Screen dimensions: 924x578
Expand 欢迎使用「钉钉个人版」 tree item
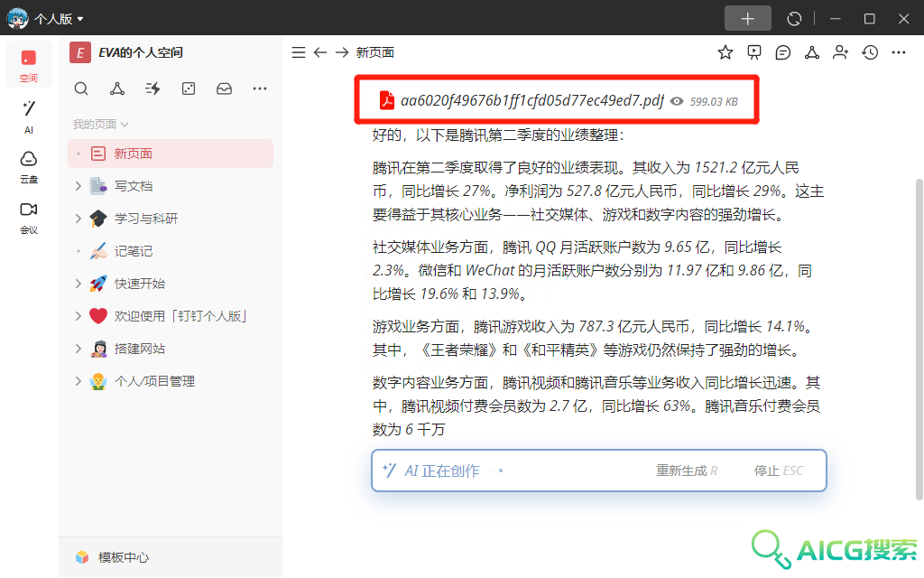point(78,316)
